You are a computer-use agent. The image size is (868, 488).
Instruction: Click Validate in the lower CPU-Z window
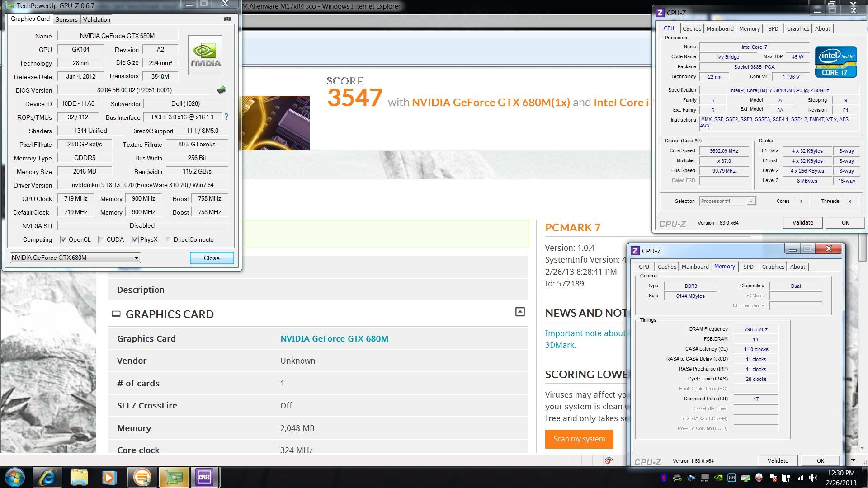(778, 460)
